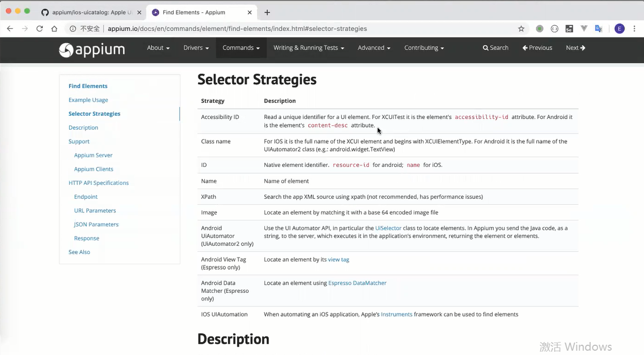The height and width of the screenshot is (355, 644).
Task: Expand the Advanced dropdown menu
Action: point(374,48)
